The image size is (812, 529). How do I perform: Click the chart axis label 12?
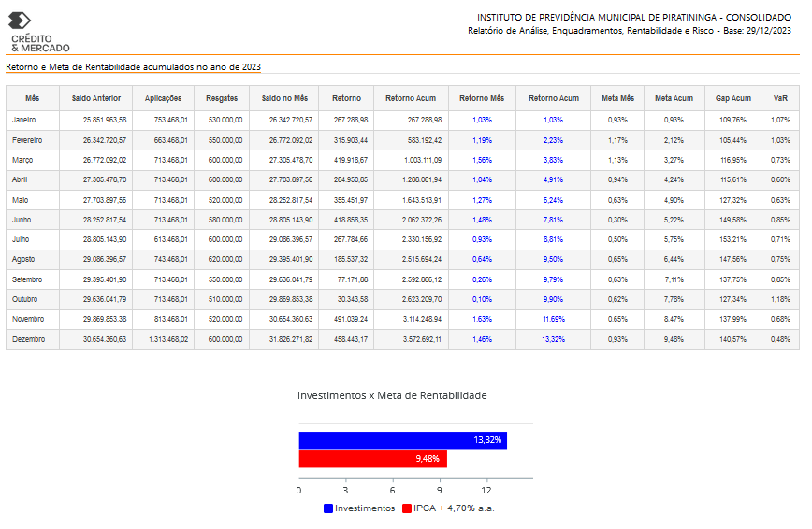point(486,490)
